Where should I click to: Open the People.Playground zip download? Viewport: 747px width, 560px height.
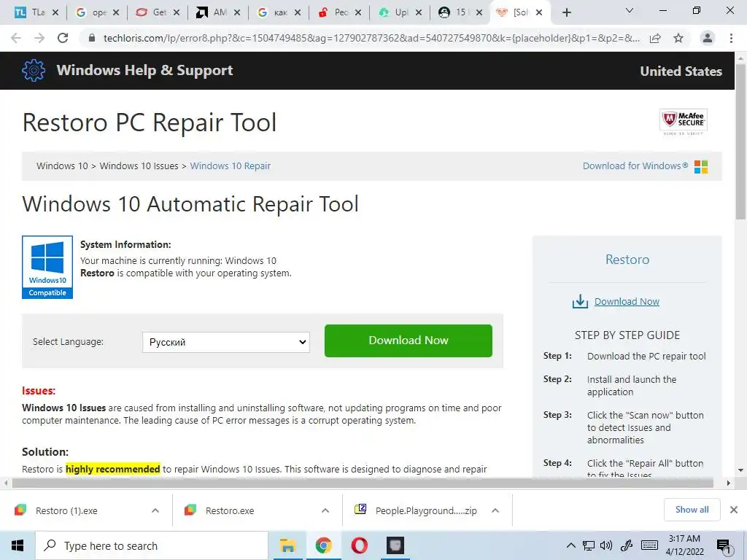coord(426,510)
